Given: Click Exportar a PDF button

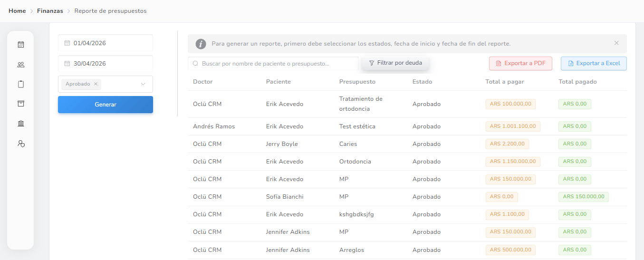Looking at the screenshot, I should pos(520,63).
